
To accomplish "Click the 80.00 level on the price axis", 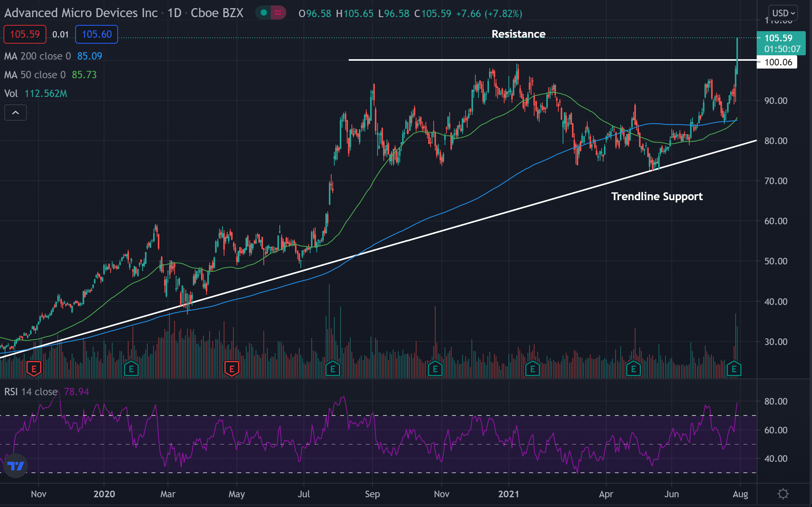I will (776, 141).
